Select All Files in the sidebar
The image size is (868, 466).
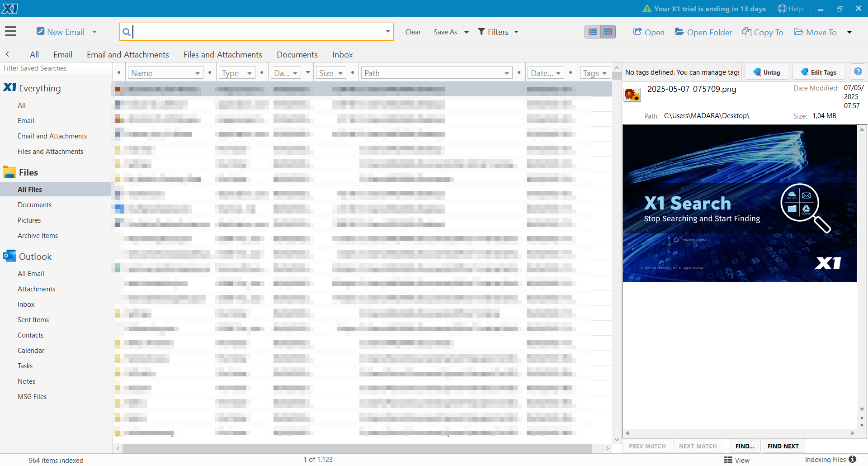point(55,189)
